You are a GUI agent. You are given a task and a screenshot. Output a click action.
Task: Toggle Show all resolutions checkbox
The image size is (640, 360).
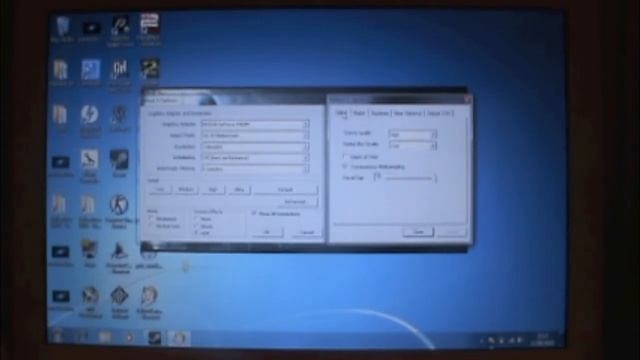pyautogui.click(x=254, y=213)
